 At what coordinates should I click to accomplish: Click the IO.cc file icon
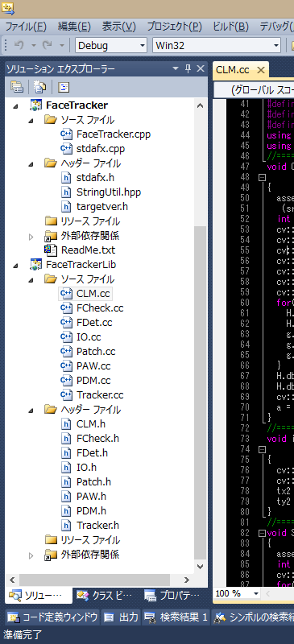[x=66, y=336]
